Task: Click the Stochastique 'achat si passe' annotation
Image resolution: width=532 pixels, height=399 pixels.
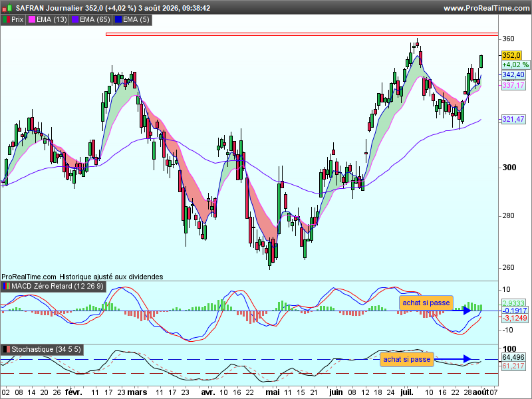Action: (407, 359)
